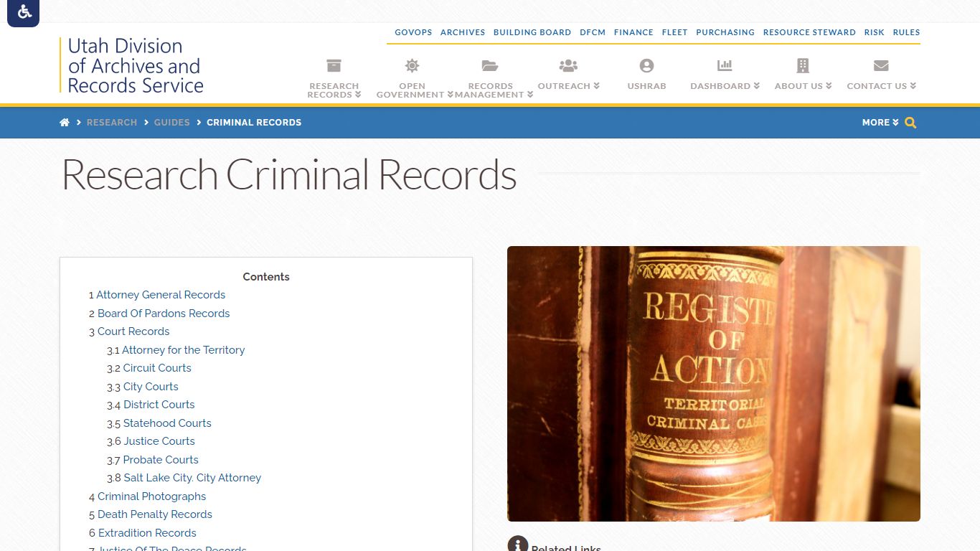Jump to Board Of Pardons Records section
980x551 pixels.
(x=164, y=314)
